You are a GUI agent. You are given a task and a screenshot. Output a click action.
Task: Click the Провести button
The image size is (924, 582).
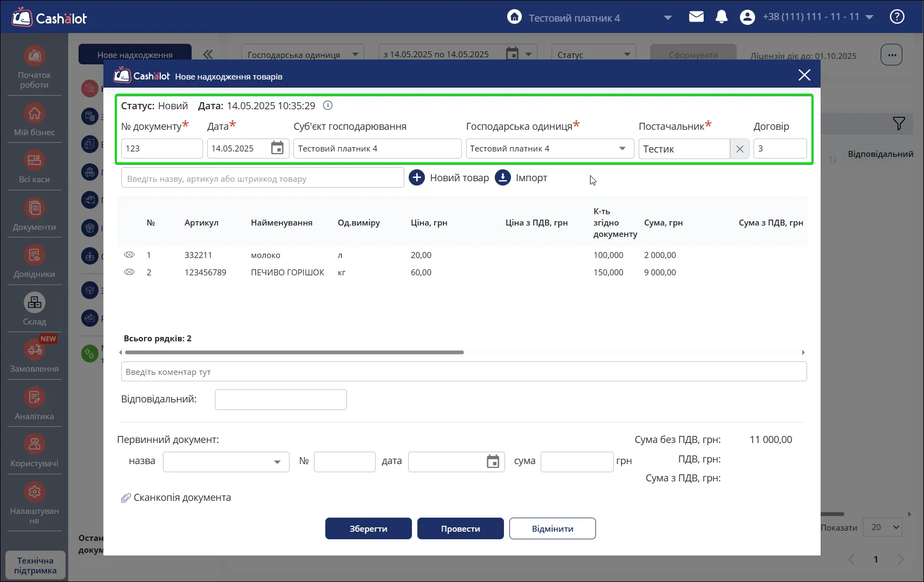coord(461,528)
